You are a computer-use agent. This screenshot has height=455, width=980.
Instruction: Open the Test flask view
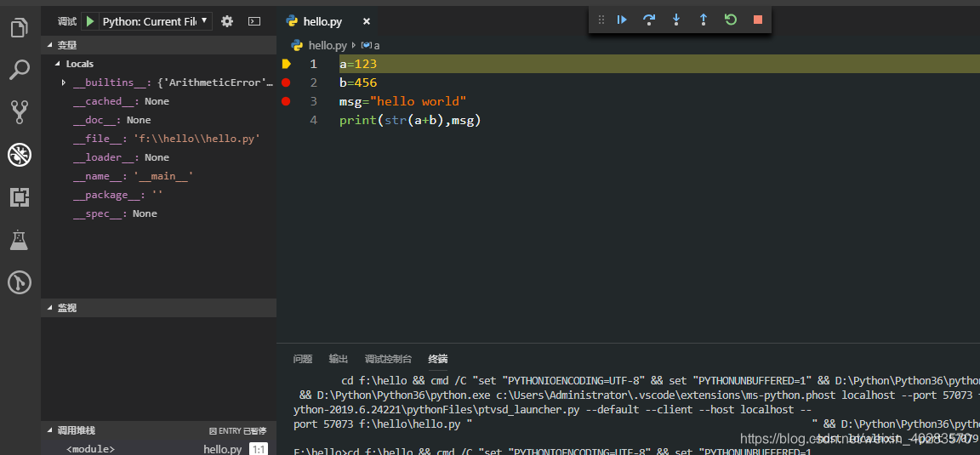(x=20, y=239)
